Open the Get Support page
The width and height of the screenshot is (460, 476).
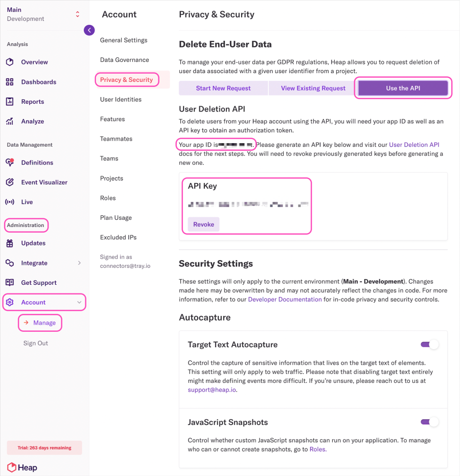(38, 282)
